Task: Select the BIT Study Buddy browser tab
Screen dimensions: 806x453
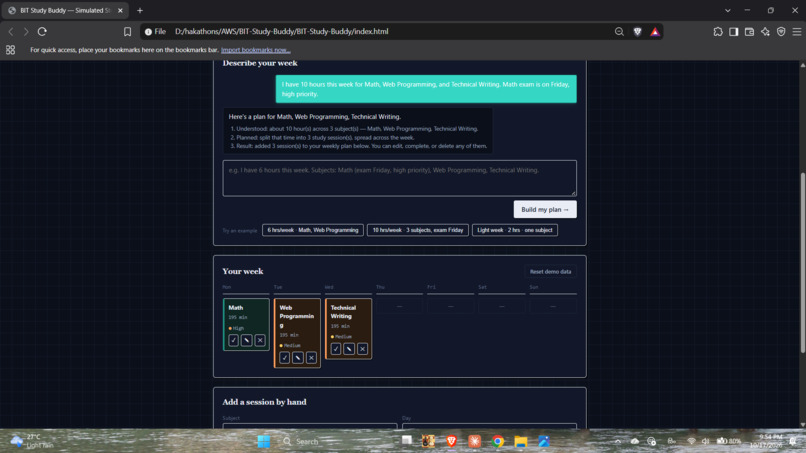Action: (x=65, y=10)
